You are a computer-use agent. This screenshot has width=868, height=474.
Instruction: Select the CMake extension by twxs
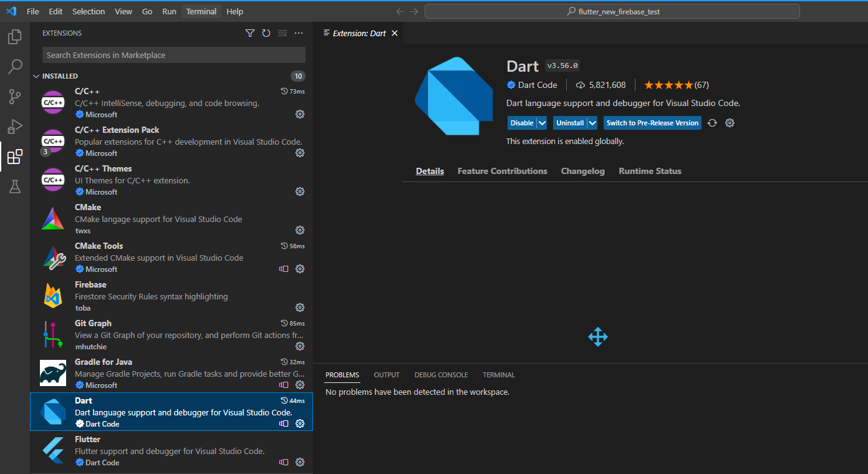tap(171, 218)
